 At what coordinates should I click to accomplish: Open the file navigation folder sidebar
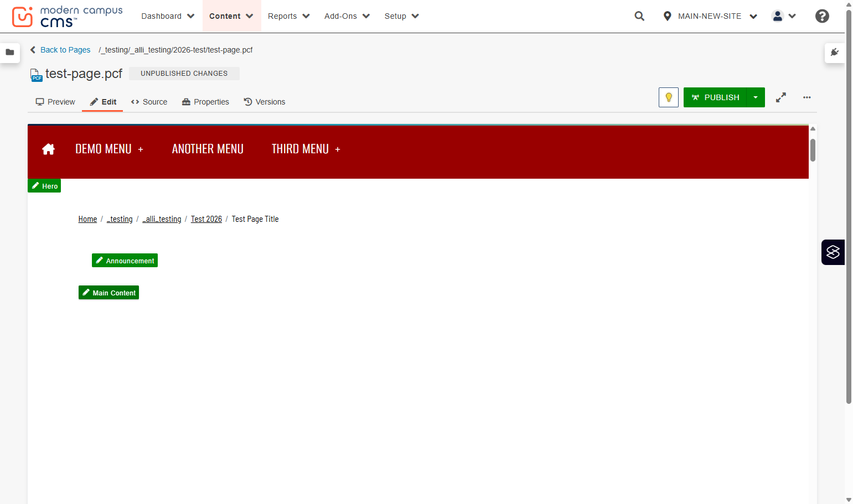10,53
